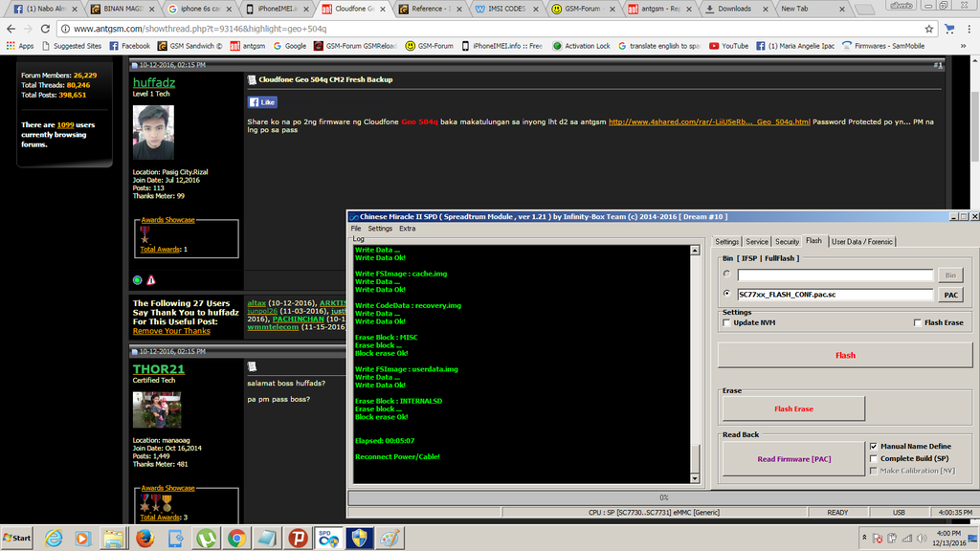980x551 pixels.
Task: Check Complete Build (SP) option
Action: [x=873, y=458]
